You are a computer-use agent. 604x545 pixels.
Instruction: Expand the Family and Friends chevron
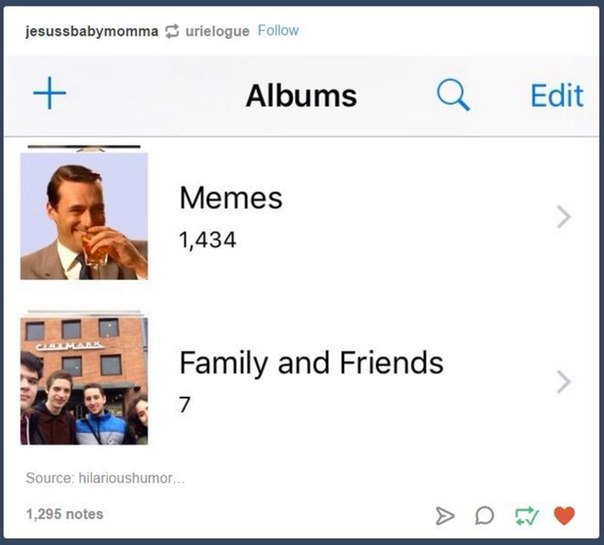(x=564, y=382)
